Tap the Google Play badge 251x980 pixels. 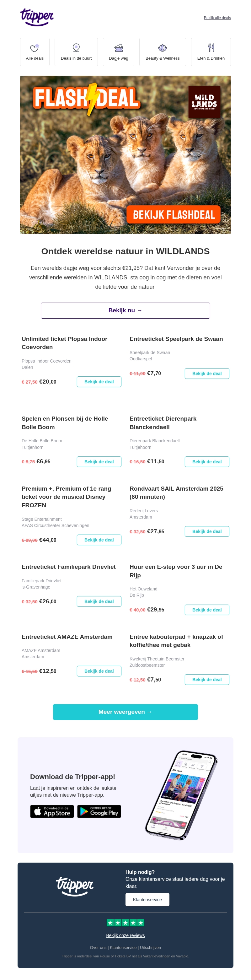(x=99, y=811)
